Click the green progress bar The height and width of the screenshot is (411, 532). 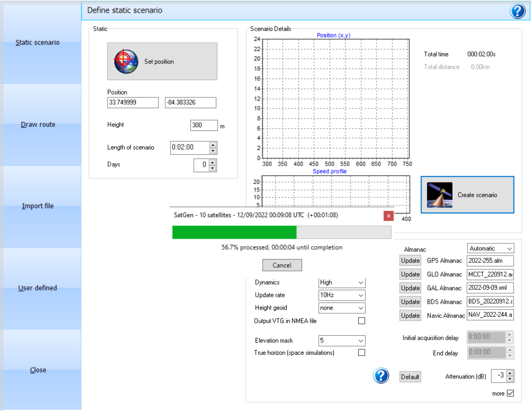point(282,232)
